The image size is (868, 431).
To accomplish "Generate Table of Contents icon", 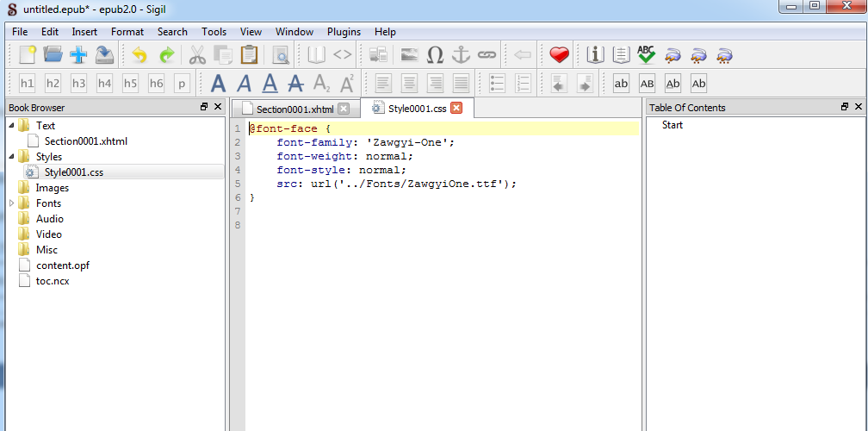I will pyautogui.click(x=621, y=55).
